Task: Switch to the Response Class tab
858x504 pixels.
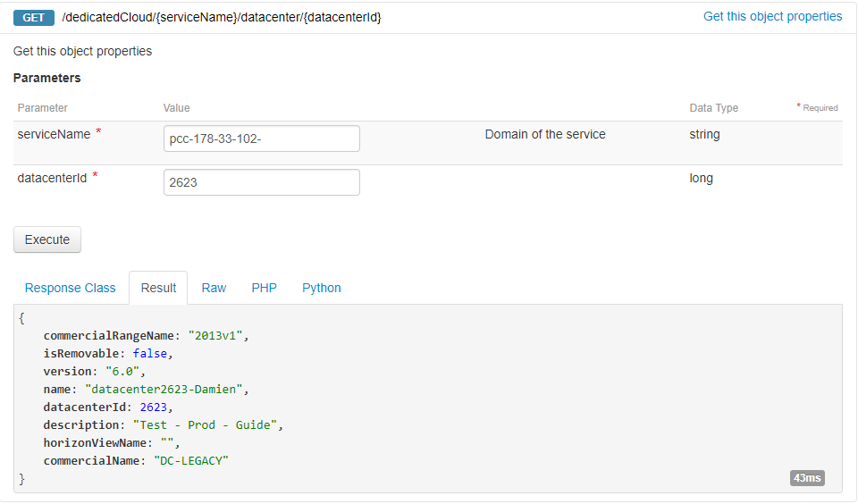Action: [70, 288]
